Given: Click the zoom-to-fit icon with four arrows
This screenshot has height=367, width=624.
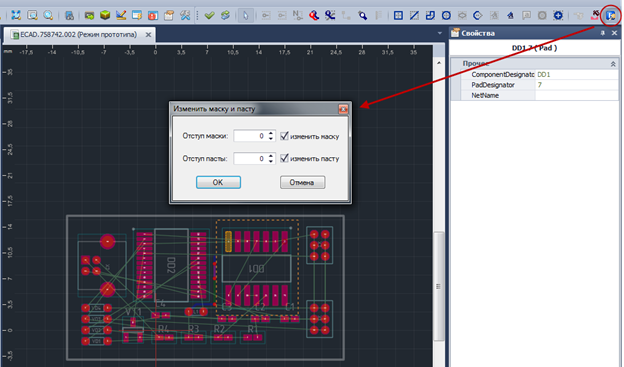Looking at the screenshot, I should (16, 15).
